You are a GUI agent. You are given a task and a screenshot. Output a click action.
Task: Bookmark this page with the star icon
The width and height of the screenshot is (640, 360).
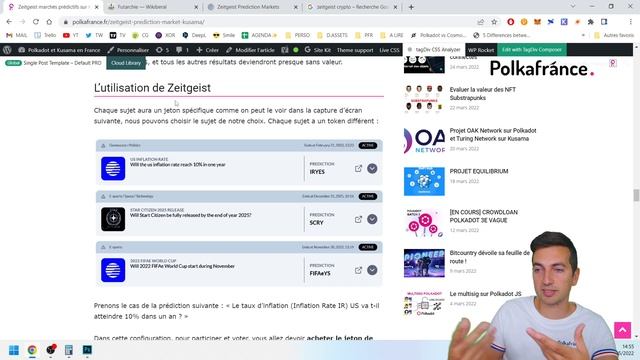coord(494,22)
